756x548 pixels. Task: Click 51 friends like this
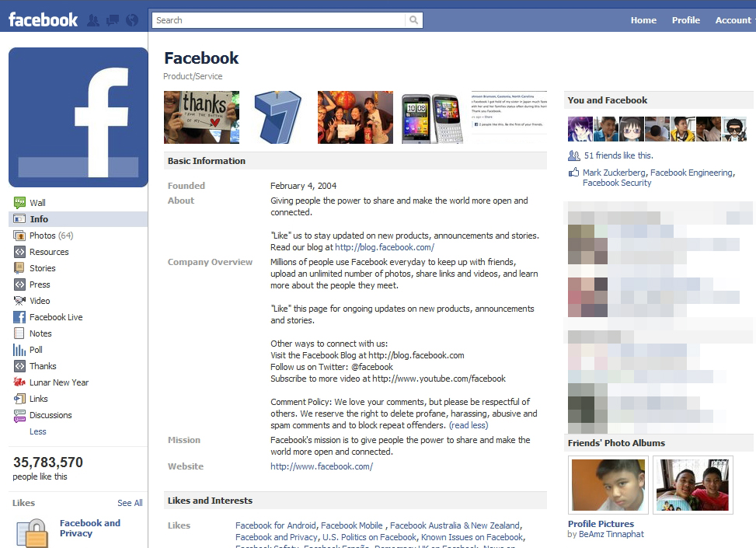618,155
